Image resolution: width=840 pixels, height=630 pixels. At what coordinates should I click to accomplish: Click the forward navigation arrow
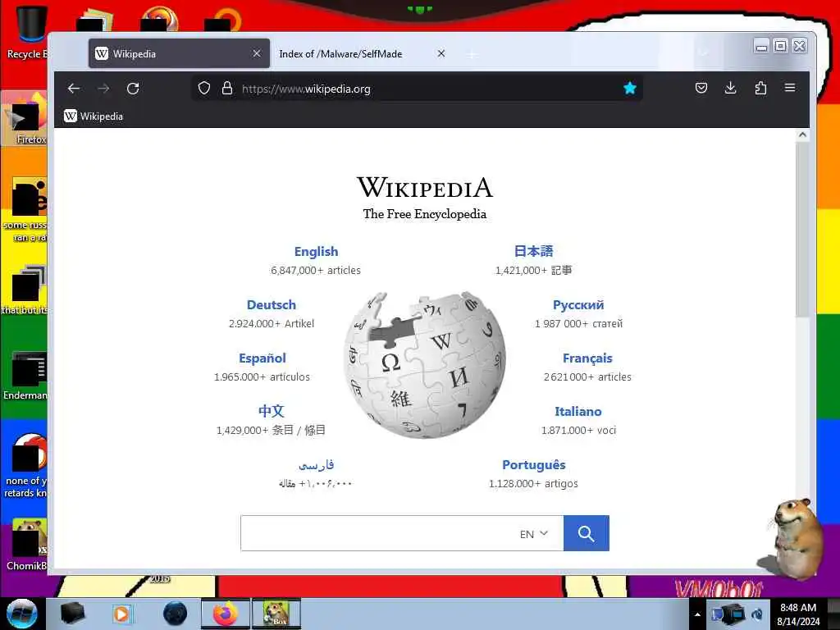103,89
